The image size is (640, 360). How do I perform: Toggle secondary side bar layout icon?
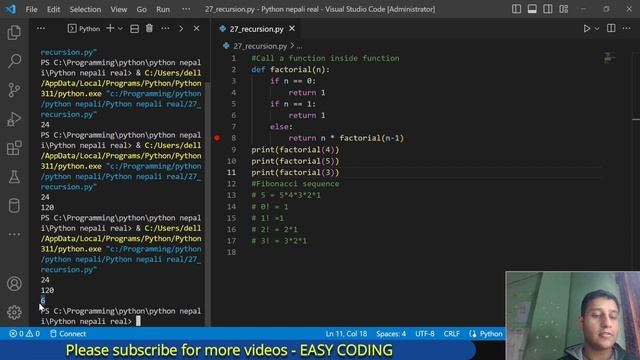point(548,9)
